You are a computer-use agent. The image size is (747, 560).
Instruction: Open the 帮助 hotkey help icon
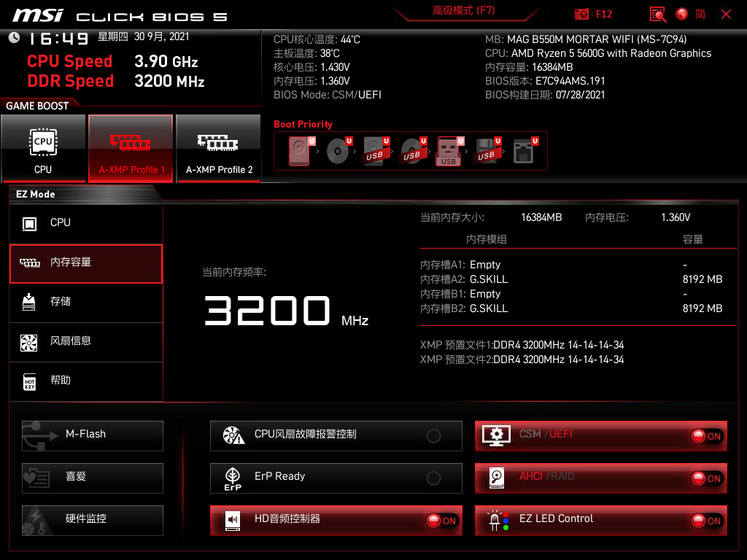[30, 381]
